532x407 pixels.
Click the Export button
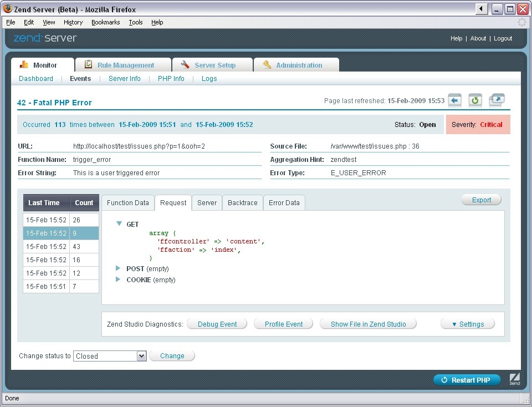(482, 200)
